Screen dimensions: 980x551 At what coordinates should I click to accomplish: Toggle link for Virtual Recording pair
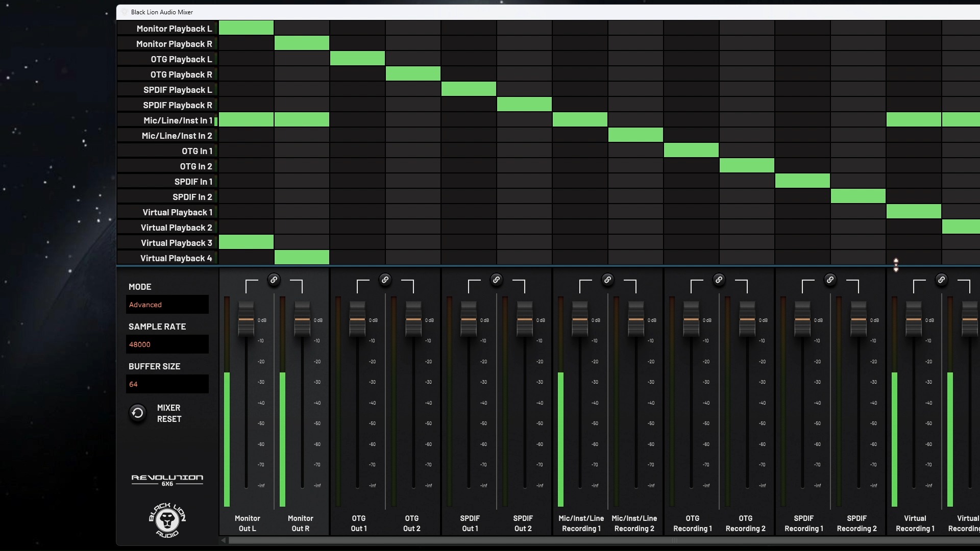942,280
